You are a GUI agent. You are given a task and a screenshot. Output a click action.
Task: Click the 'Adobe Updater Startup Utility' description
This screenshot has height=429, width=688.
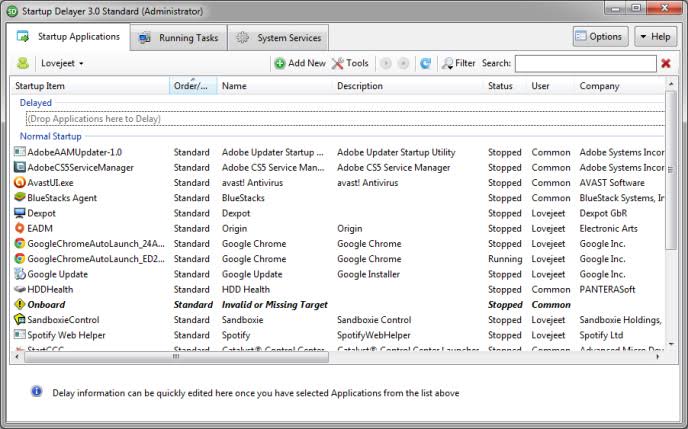click(396, 152)
